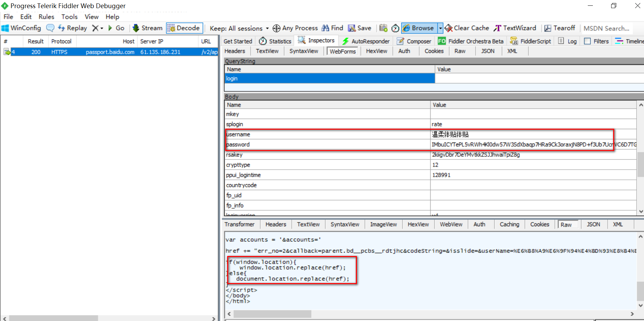Open the Statistics tab

click(x=275, y=41)
